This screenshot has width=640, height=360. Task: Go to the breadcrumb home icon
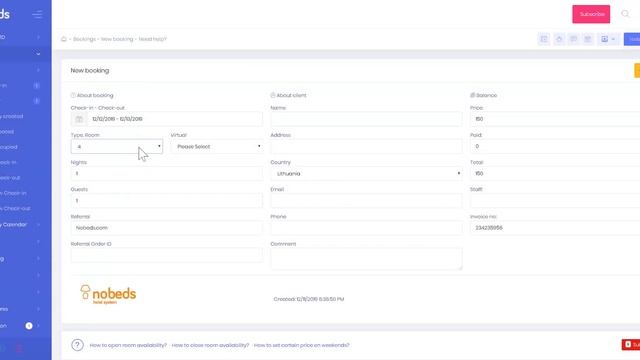pyautogui.click(x=64, y=39)
